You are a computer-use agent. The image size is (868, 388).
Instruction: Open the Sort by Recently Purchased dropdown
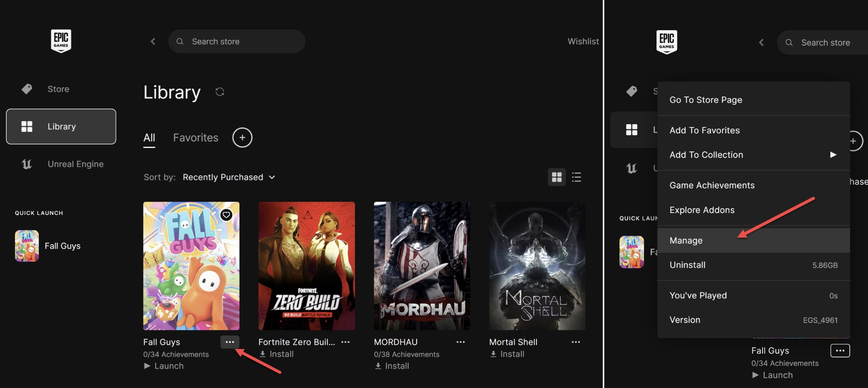229,177
